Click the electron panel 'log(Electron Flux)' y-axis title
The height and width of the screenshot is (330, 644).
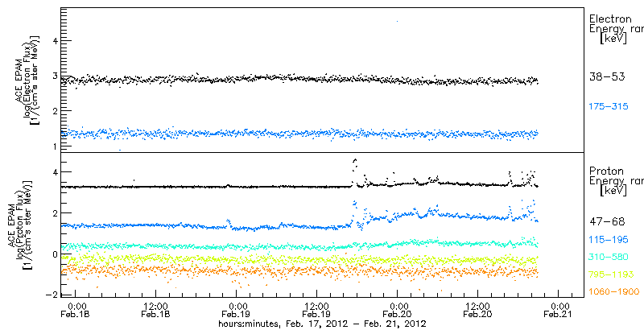tap(27, 80)
